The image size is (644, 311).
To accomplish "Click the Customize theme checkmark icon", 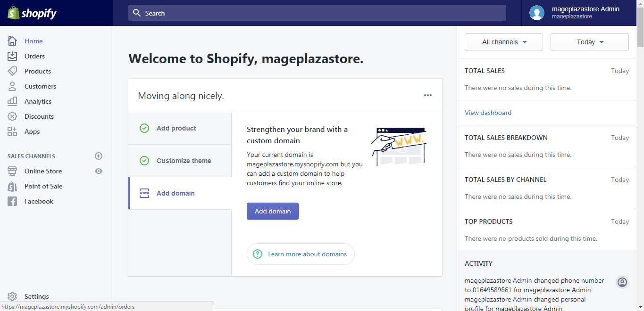I will pyautogui.click(x=144, y=161).
